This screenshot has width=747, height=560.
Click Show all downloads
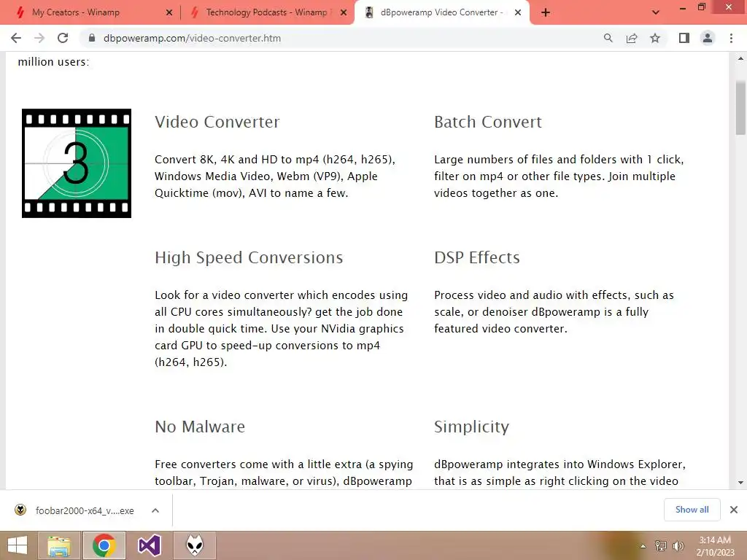(x=692, y=510)
